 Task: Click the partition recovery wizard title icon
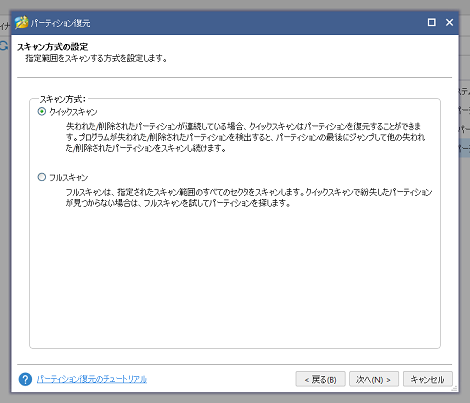[21, 22]
